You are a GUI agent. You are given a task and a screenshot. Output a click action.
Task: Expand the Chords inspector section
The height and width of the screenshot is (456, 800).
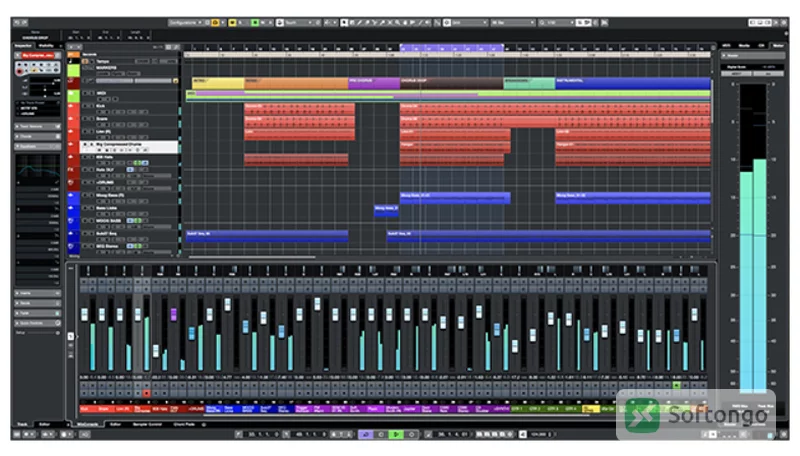pyautogui.click(x=38, y=136)
